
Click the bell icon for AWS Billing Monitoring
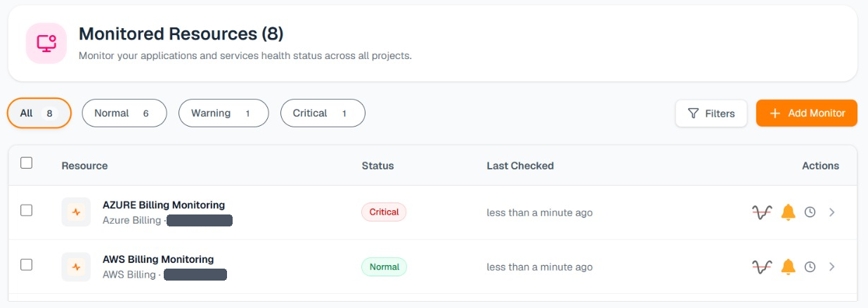[x=789, y=267]
